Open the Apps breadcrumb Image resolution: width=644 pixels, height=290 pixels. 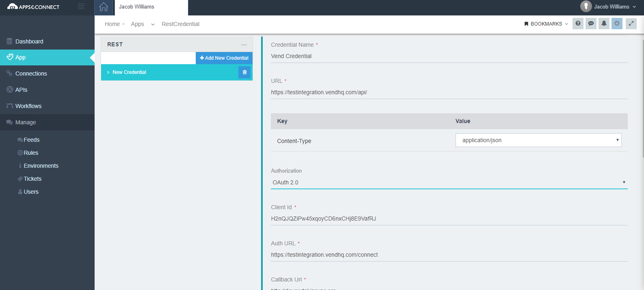pos(137,24)
